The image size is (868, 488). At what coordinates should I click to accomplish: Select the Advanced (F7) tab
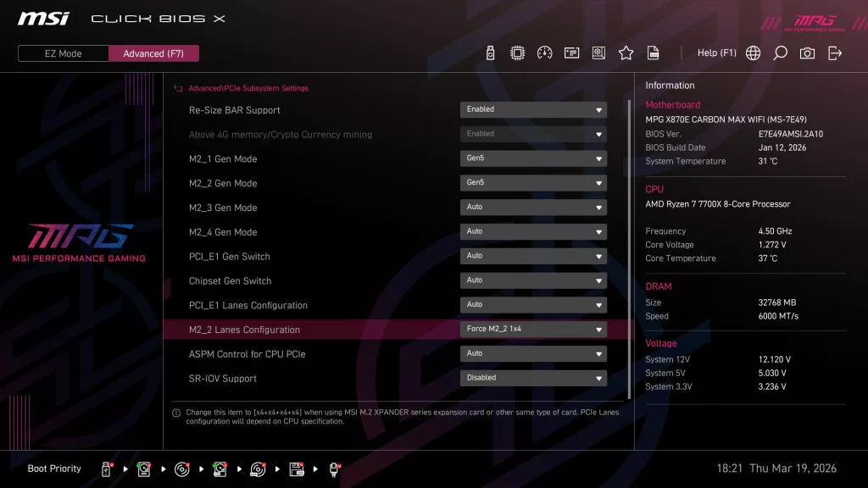[x=153, y=53]
